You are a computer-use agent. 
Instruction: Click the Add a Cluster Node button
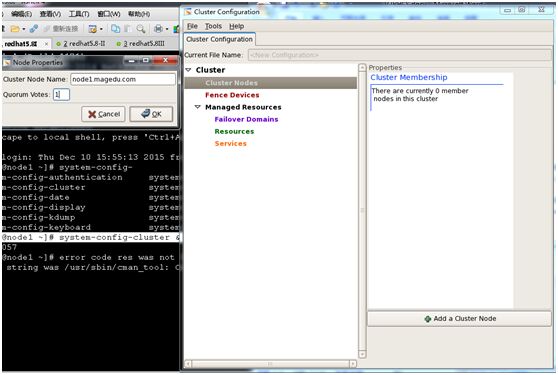(459, 318)
